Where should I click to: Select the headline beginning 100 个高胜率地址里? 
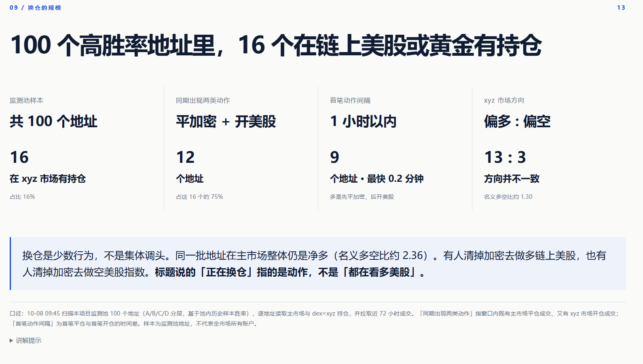(x=276, y=45)
